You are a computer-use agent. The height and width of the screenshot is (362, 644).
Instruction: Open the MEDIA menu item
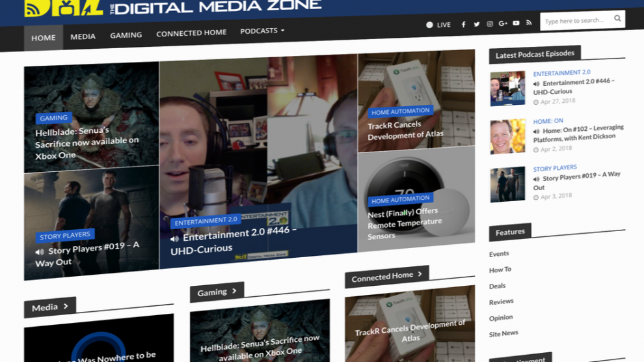pos(83,36)
